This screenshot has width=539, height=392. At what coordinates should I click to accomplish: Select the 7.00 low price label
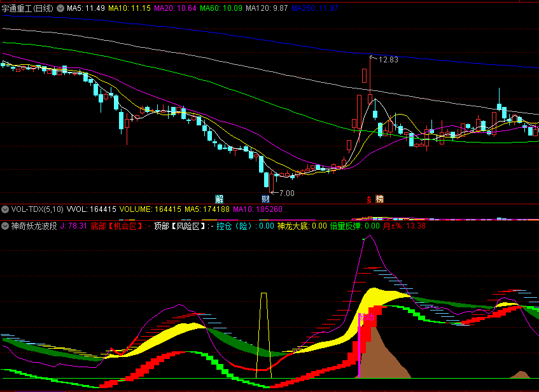(x=287, y=193)
